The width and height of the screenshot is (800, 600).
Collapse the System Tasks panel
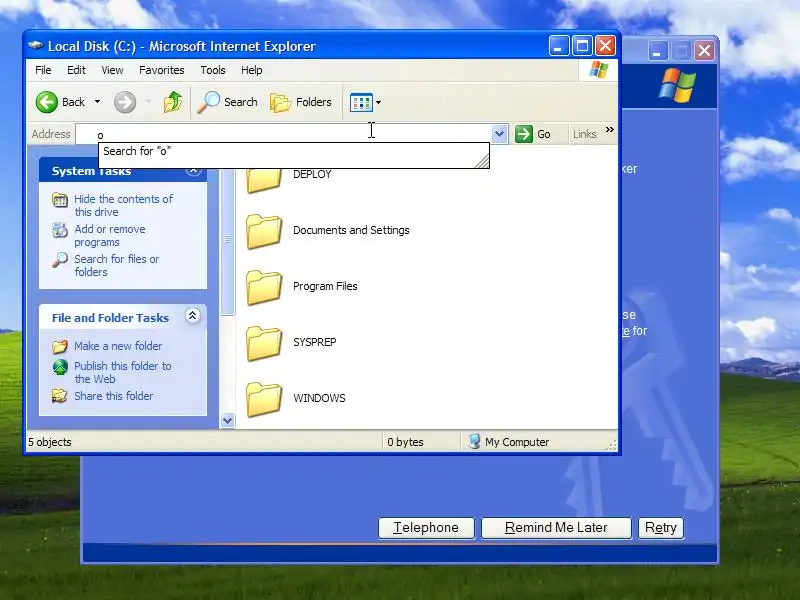point(193,170)
